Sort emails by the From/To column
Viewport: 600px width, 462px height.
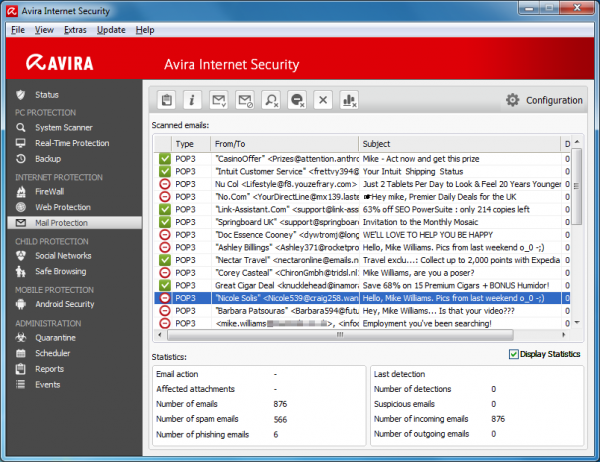click(x=285, y=144)
